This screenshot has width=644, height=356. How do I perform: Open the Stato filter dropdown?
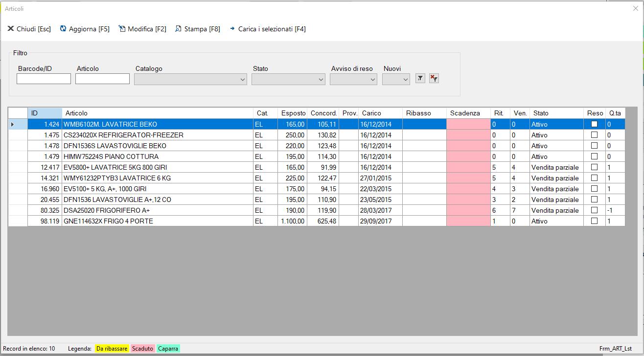pos(288,79)
